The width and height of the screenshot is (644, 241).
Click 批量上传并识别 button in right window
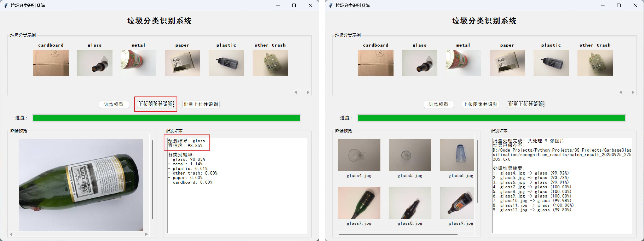point(525,104)
